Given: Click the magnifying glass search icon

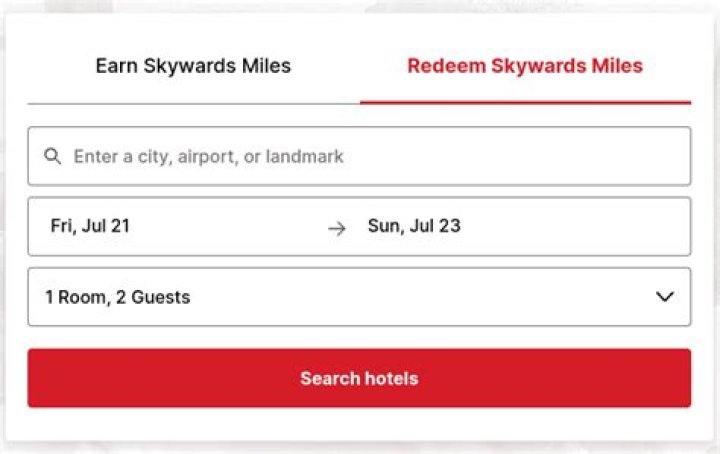Looking at the screenshot, I should coord(53,156).
